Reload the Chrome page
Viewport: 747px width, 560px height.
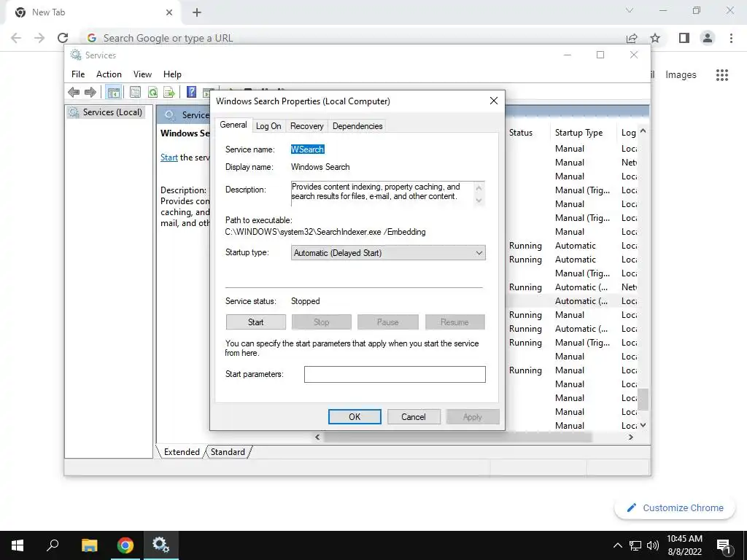pyautogui.click(x=63, y=38)
